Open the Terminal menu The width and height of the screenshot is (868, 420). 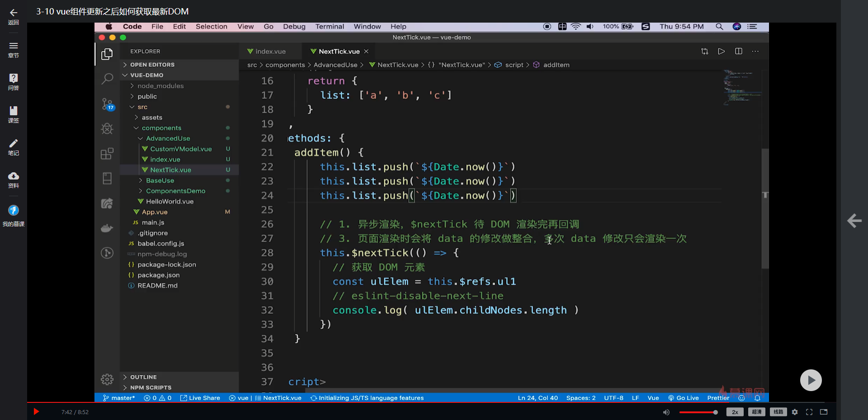[330, 27]
